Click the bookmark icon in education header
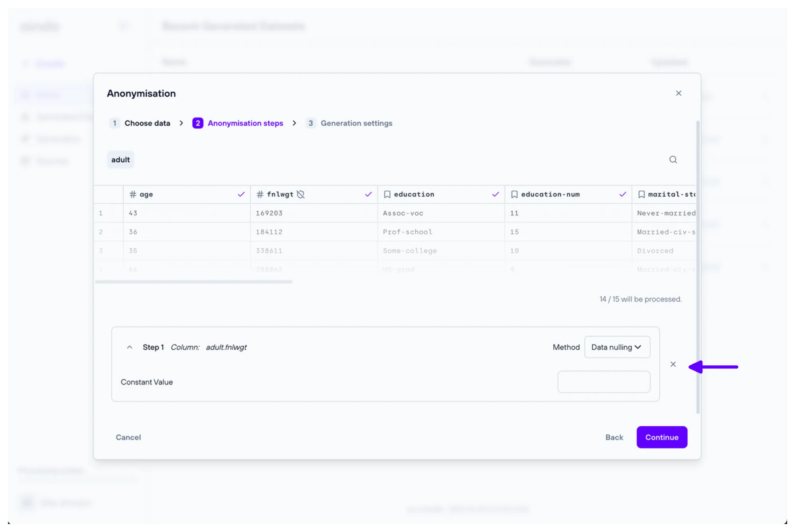The image size is (795, 532). [387, 194]
